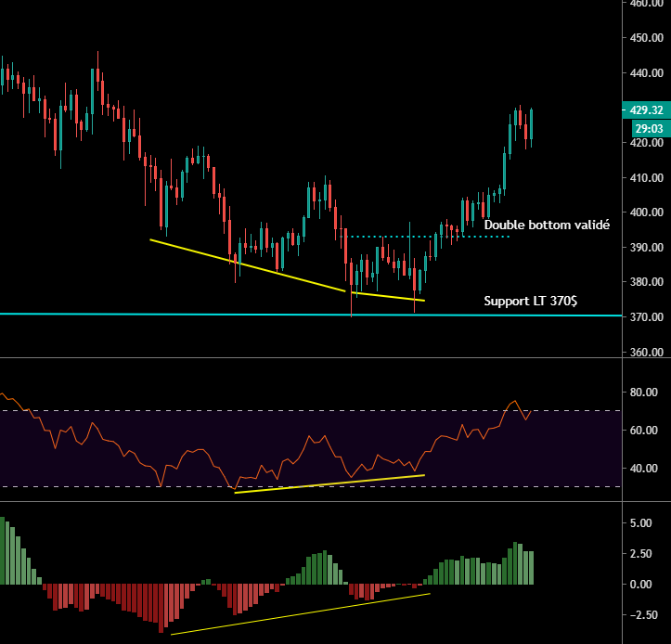Screen dimensions: 671x644
Task: Select the solid cyan horizontal support line
Action: (186, 315)
